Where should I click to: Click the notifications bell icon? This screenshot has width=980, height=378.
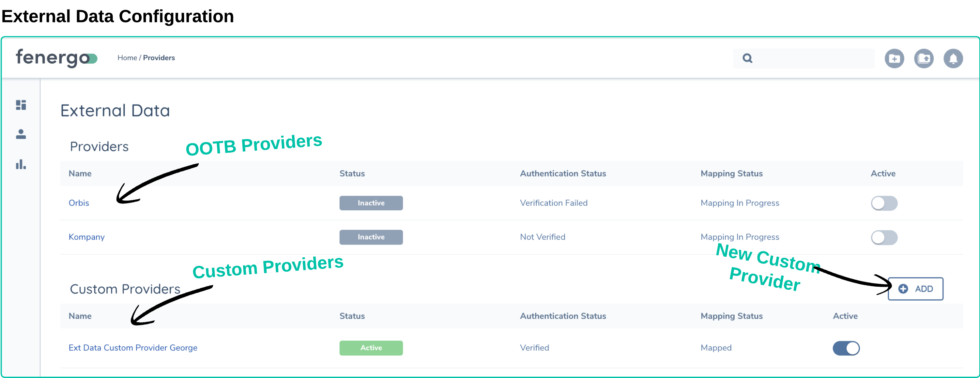click(953, 59)
